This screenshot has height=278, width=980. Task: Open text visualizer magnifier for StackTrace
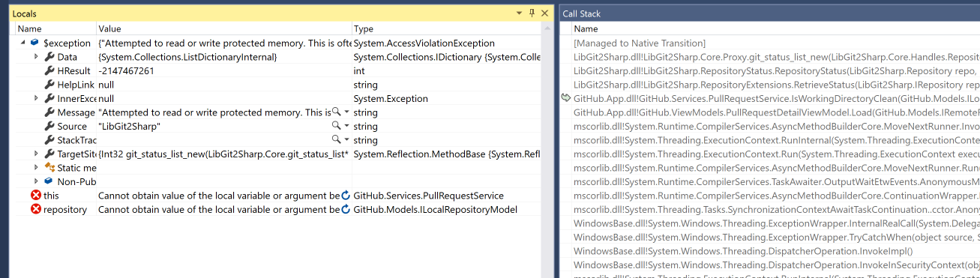coord(337,140)
